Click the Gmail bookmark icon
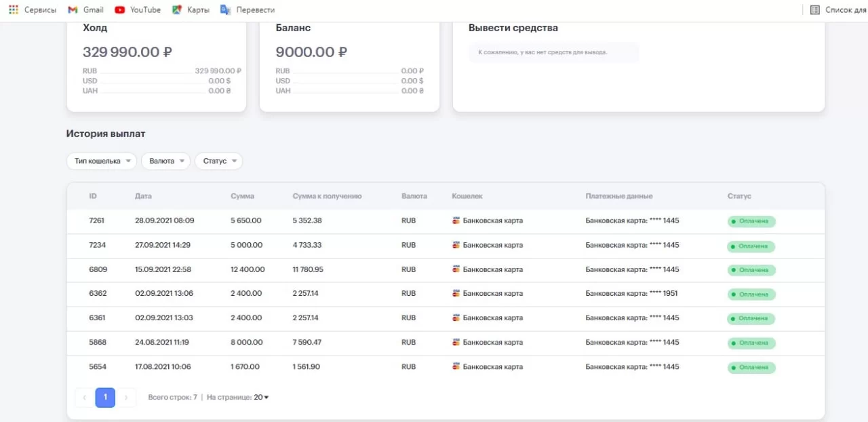The height and width of the screenshot is (422, 868). pyautogui.click(x=73, y=9)
